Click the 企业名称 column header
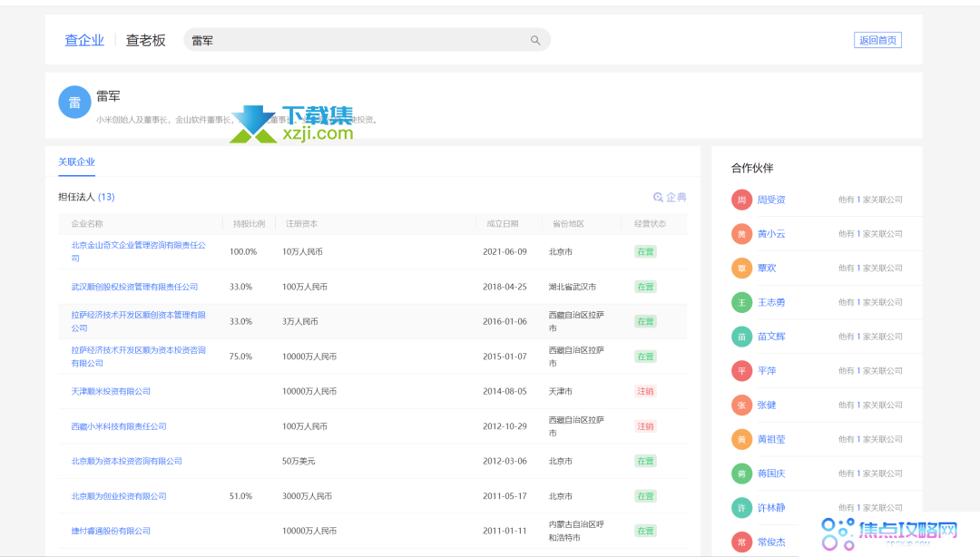This screenshot has height=557, width=980. pos(87,224)
